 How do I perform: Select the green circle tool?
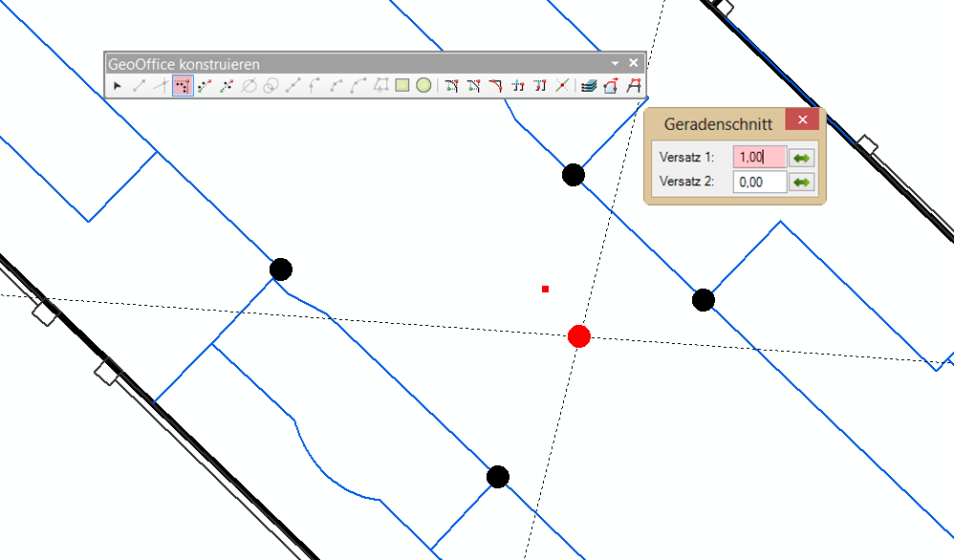tap(423, 86)
